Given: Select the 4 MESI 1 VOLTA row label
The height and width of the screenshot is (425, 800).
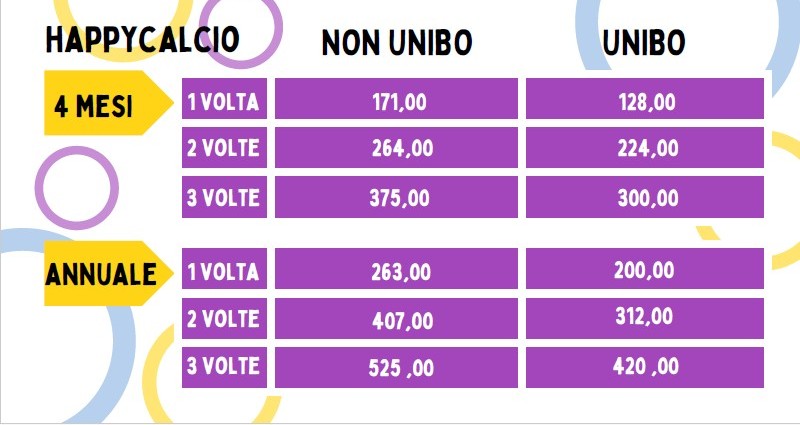Looking at the screenshot, I should click(x=224, y=98).
